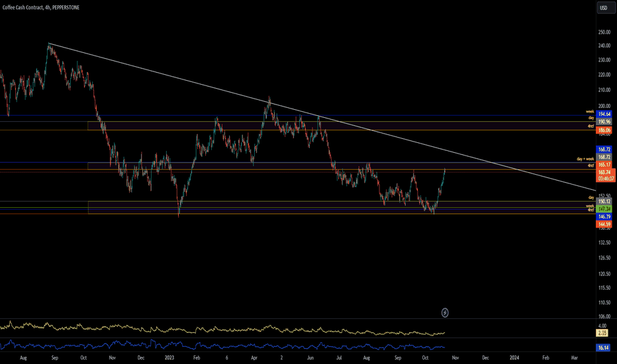The image size is (617, 364).
Task: Select the green 147.34 price label
Action: (x=604, y=209)
